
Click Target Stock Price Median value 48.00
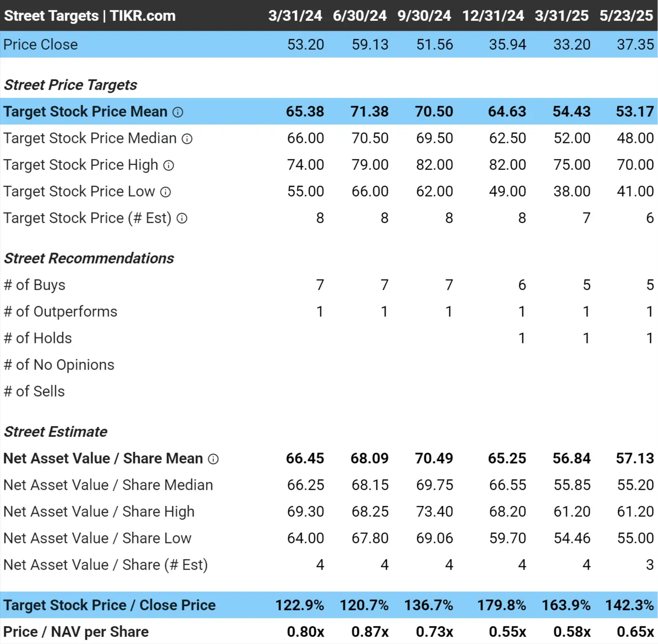(635, 138)
